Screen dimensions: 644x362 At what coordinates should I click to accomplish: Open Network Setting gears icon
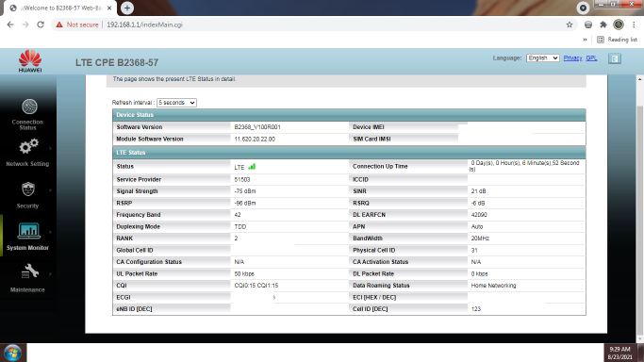pos(28,146)
